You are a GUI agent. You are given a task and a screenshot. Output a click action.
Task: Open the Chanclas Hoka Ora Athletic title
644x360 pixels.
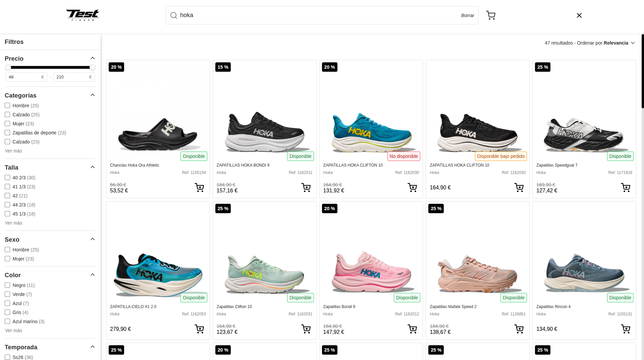[135, 165]
